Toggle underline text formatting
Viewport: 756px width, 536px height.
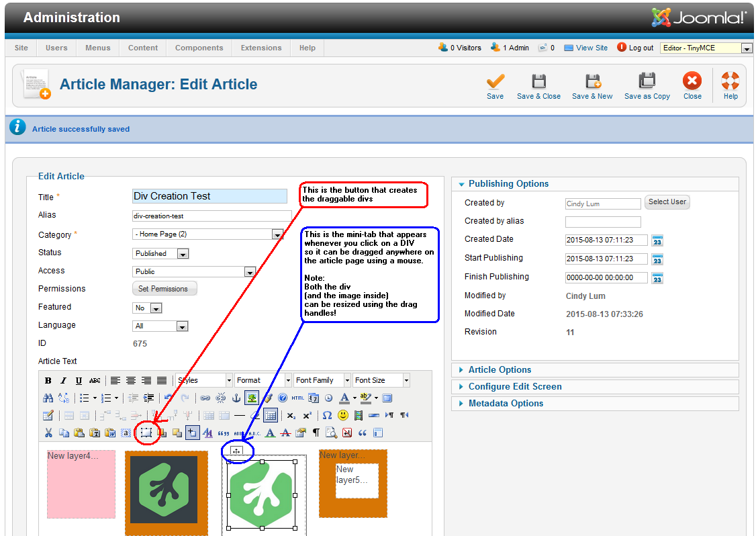pos(79,381)
